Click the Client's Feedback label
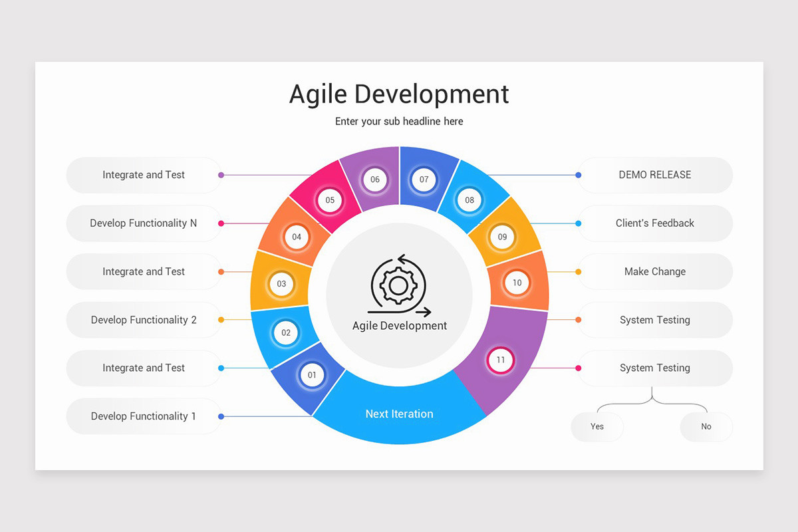 (655, 223)
